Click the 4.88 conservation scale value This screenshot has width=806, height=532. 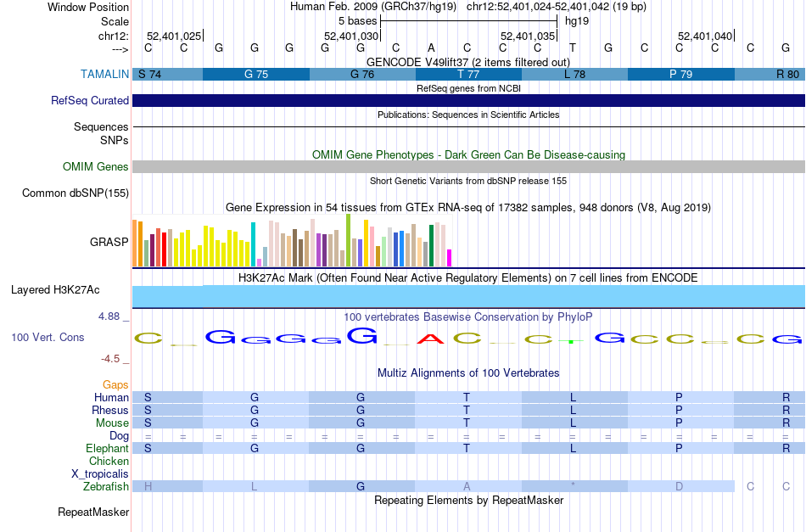click(x=109, y=316)
